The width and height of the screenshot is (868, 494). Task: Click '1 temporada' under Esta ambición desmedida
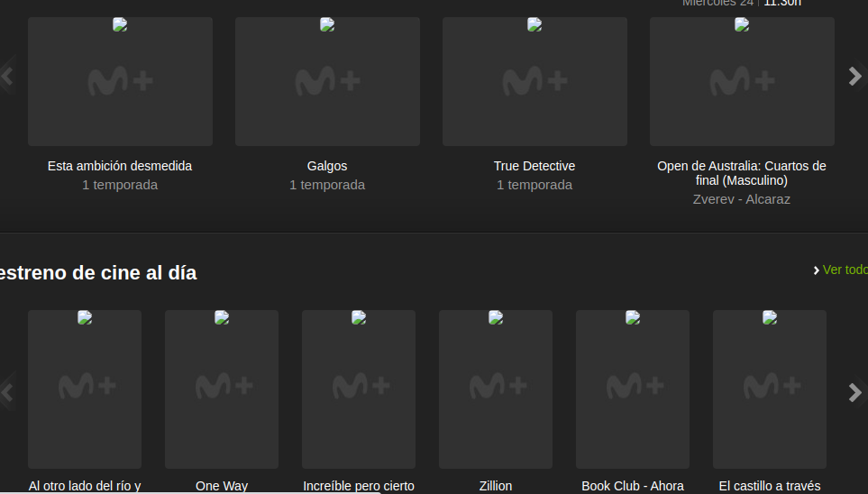120,185
